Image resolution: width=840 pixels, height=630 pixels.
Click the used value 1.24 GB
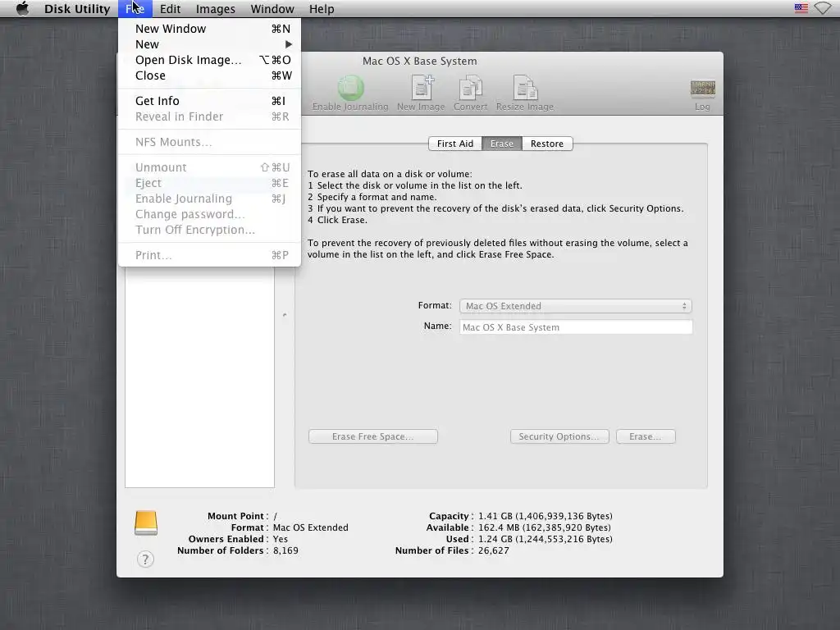[x=545, y=539]
